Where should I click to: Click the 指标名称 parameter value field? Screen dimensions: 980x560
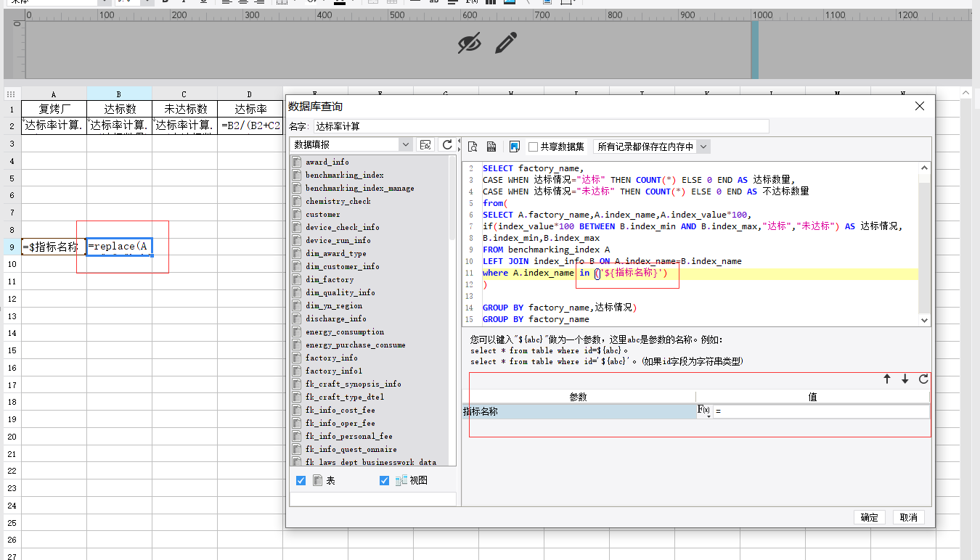[x=820, y=411]
